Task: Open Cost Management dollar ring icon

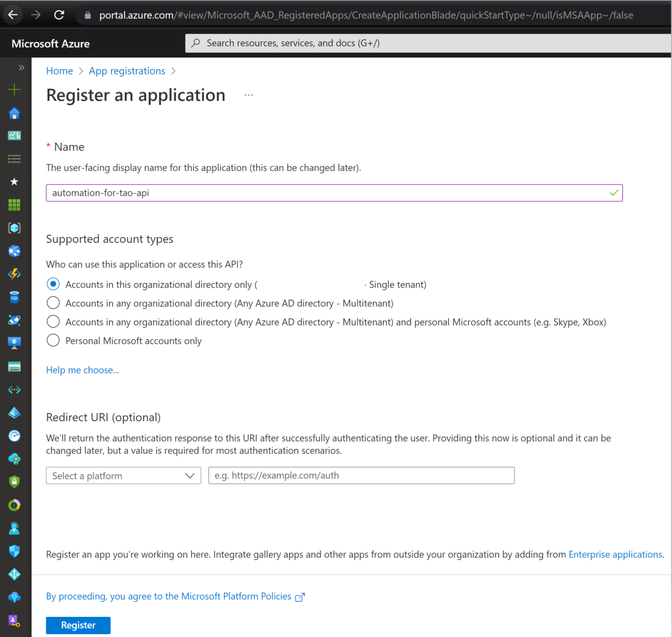Action: click(x=14, y=505)
